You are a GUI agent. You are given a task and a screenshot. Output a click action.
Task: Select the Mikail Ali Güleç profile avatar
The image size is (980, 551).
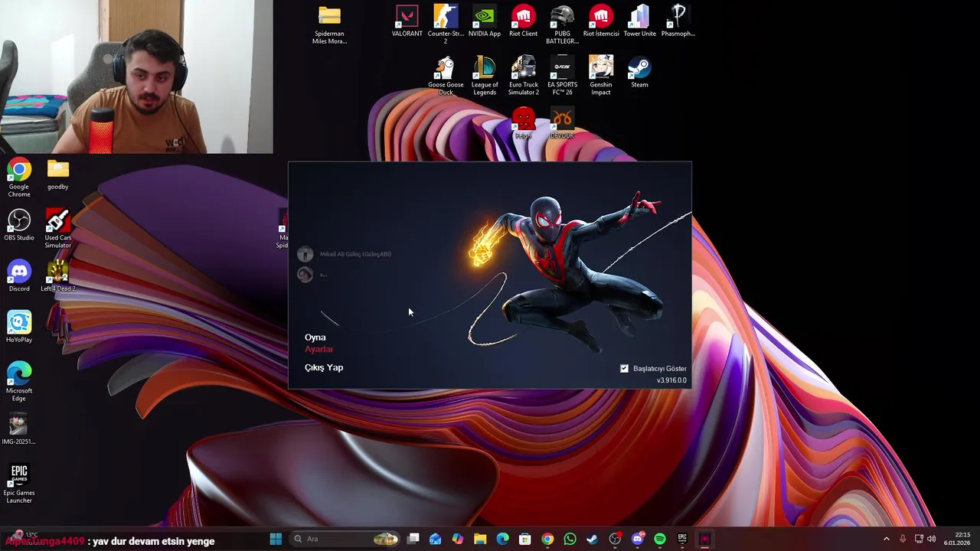click(x=305, y=254)
